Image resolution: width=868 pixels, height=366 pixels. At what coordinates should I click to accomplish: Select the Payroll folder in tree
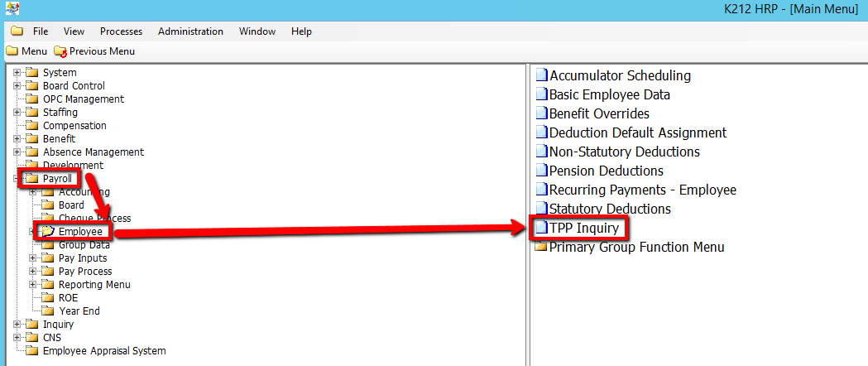(57, 179)
